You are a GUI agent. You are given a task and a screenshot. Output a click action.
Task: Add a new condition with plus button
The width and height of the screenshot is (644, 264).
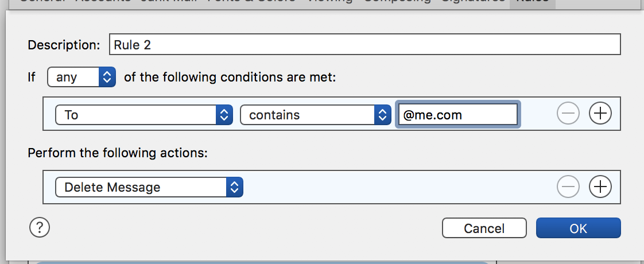[600, 114]
